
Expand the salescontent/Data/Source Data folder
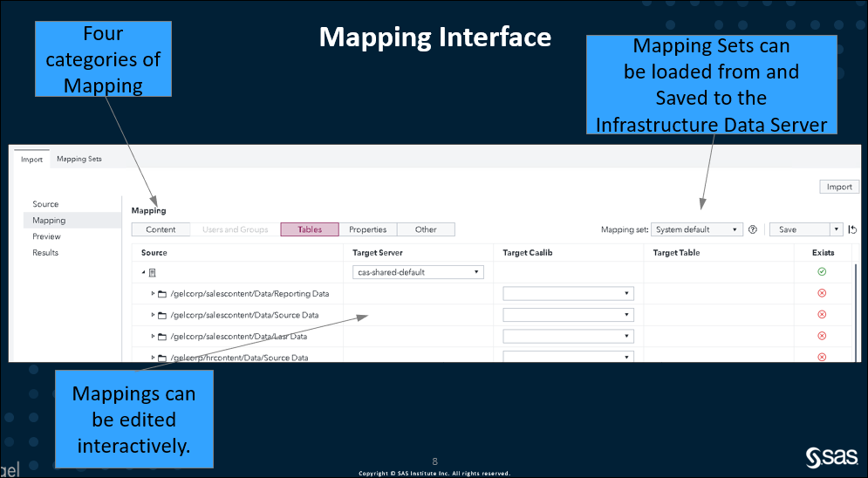[153, 315]
